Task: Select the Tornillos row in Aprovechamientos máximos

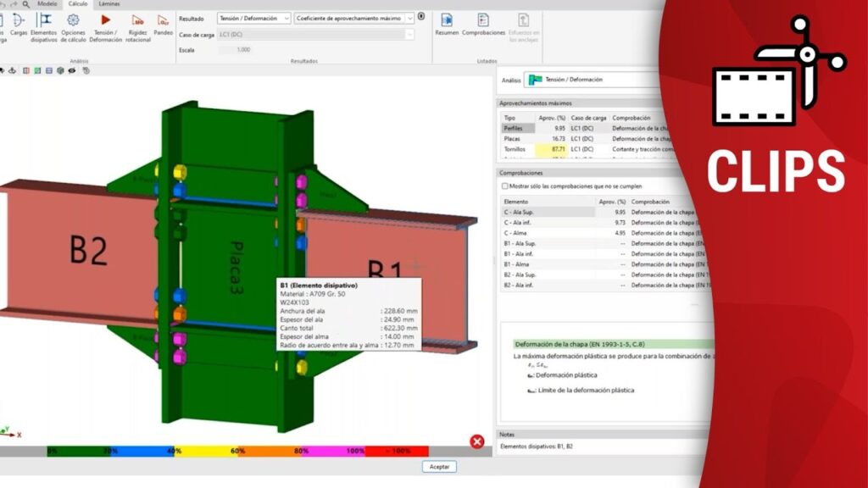Action: [515, 148]
